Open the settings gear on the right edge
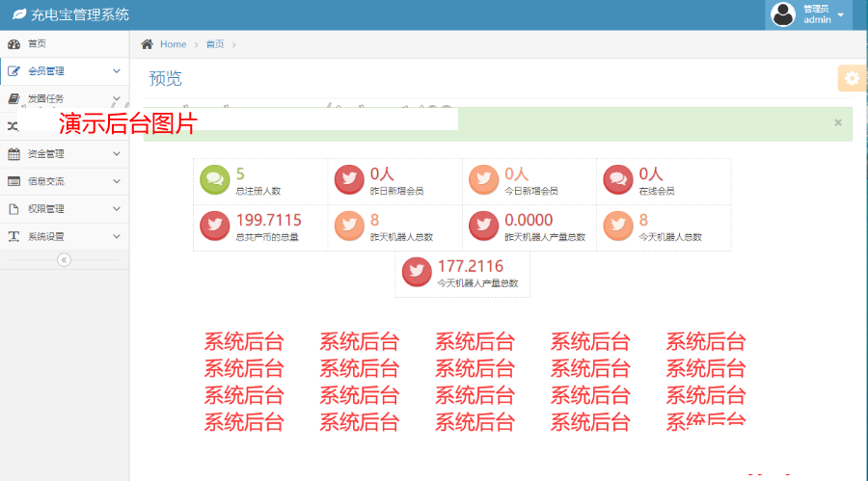Image resolution: width=868 pixels, height=481 pixels. click(x=852, y=79)
